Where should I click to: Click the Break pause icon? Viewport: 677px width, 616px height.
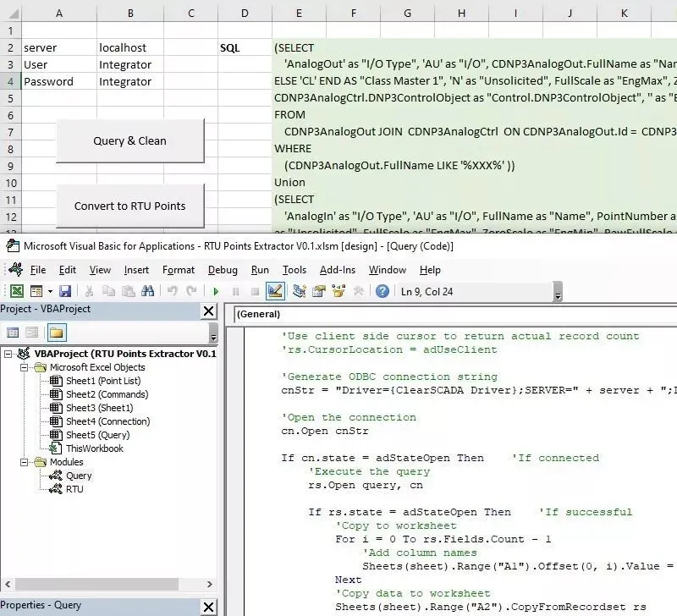tap(236, 292)
